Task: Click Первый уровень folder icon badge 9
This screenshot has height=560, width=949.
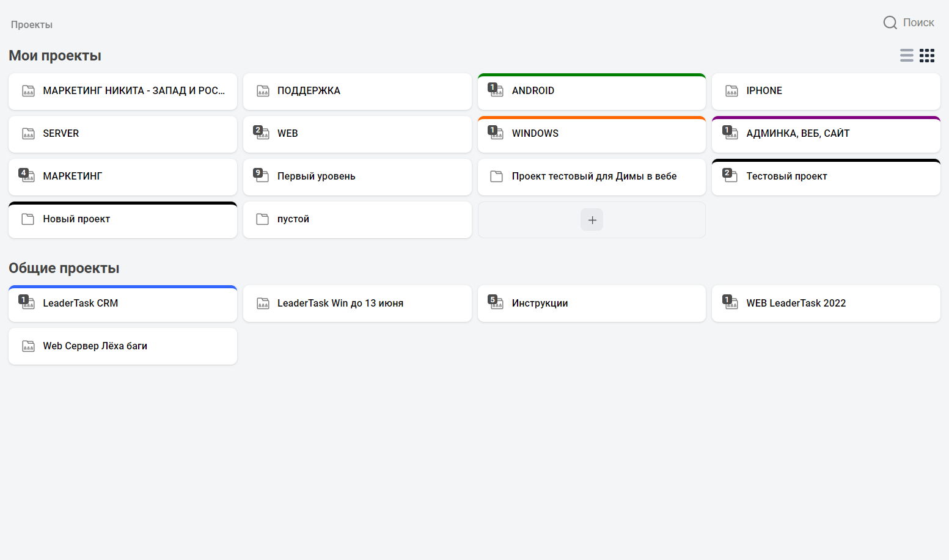Action: point(262,175)
